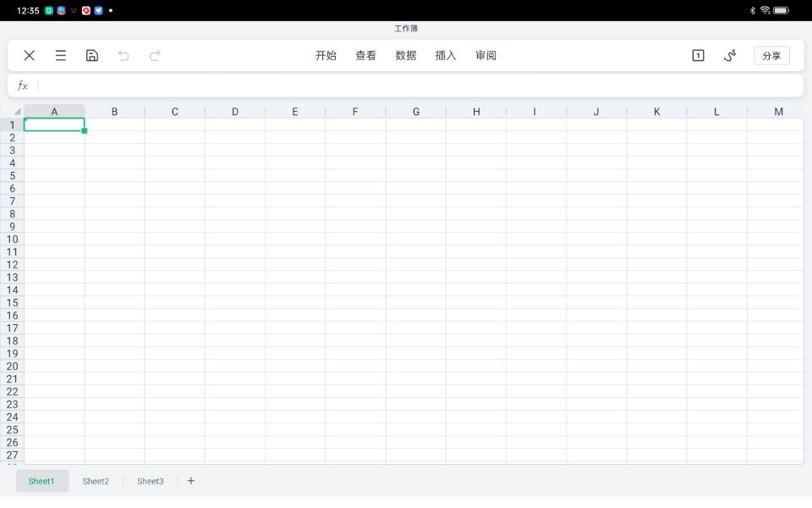The width and height of the screenshot is (812, 508).
Task: Close the workbook with the X icon
Action: pyautogui.click(x=30, y=56)
